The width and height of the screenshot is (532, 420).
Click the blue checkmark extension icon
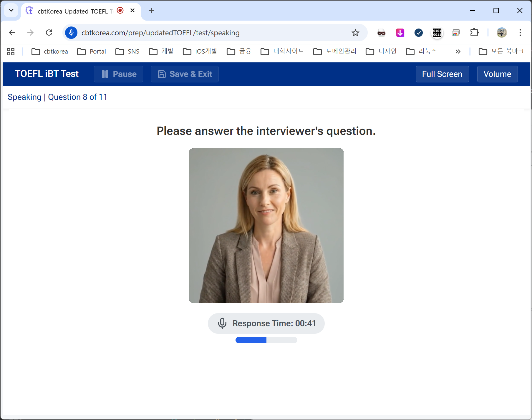click(418, 33)
